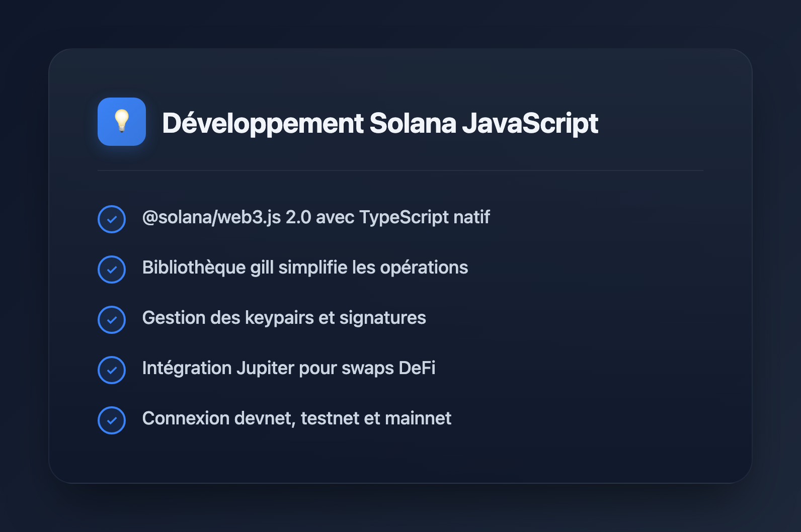This screenshot has width=801, height=532.
Task: Select text "@solana/web3.js 2.0 avec TypeScript natif"
Action: (x=316, y=217)
